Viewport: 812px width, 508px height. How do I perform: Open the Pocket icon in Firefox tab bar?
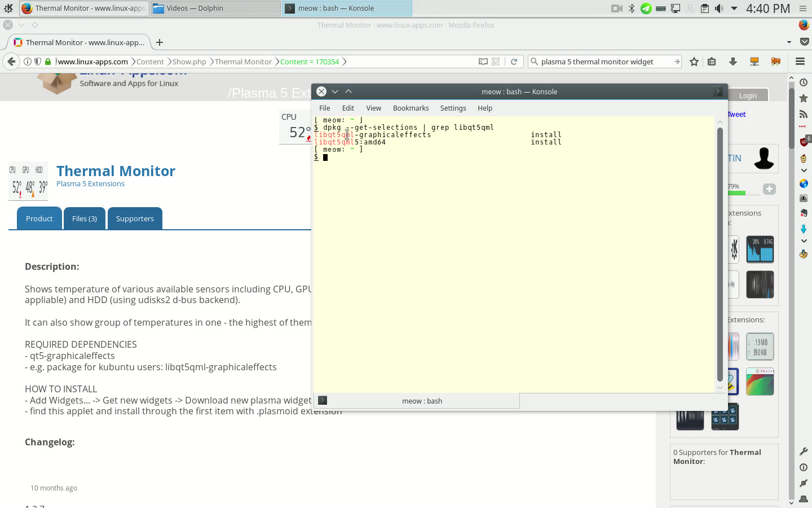[x=805, y=42]
